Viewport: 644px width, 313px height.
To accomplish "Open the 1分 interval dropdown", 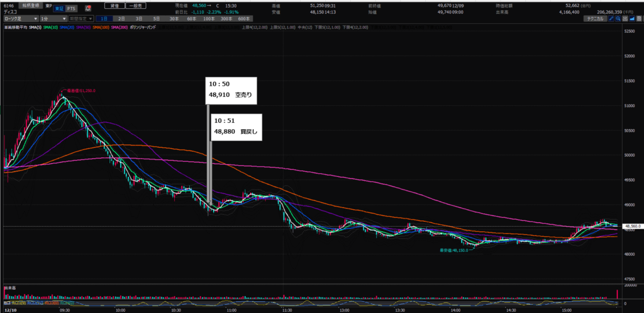I will [53, 19].
